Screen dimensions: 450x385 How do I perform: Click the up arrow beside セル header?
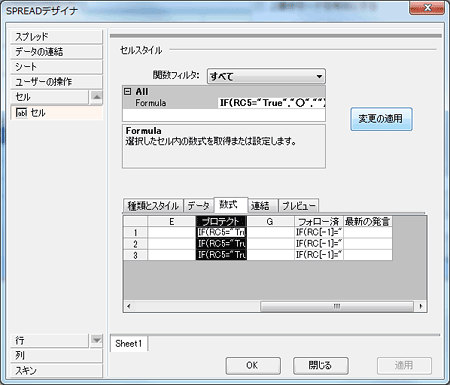pos(96,97)
